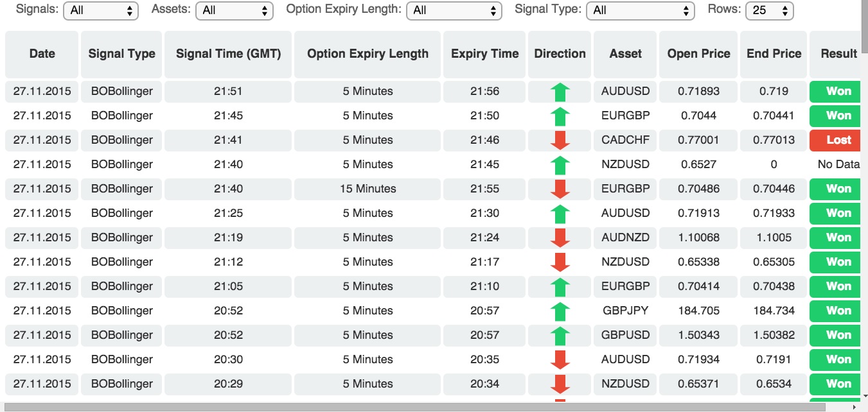Open the Signals filter dropdown
The image size is (868, 412).
click(101, 10)
